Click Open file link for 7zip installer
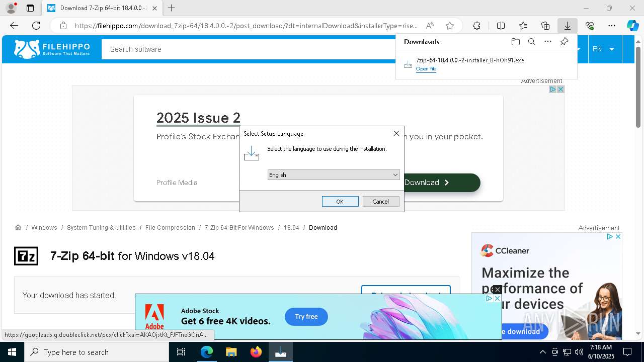The image size is (644, 362). 426,69
